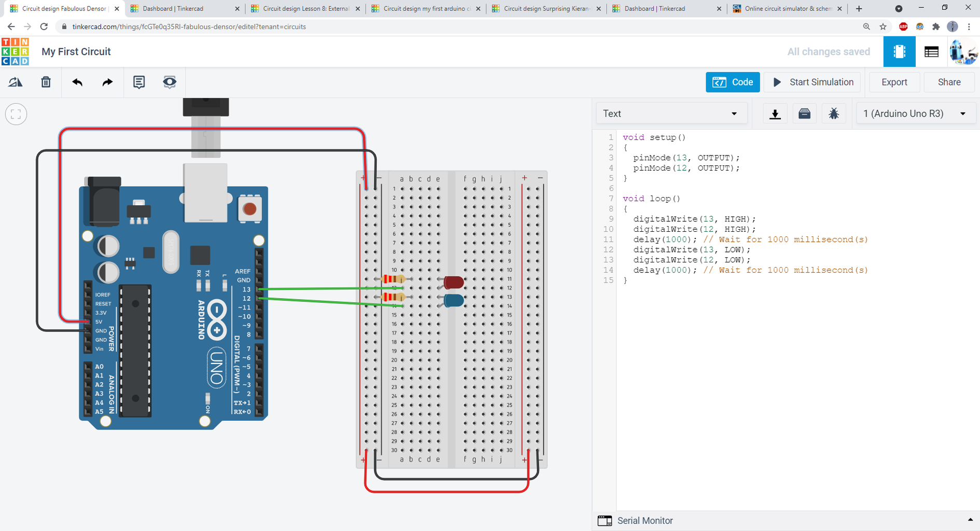Toggle the Code editor panel
The height and width of the screenshot is (531, 980).
(x=732, y=82)
